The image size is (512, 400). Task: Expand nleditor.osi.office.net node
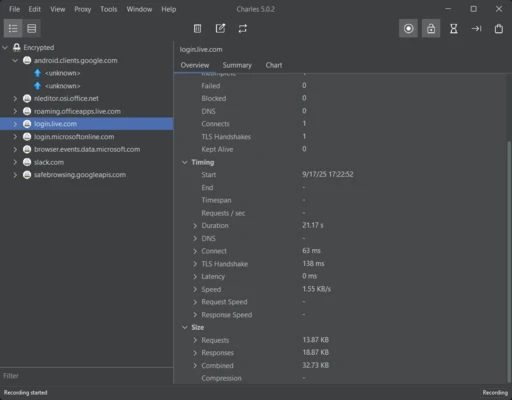[x=15, y=98]
